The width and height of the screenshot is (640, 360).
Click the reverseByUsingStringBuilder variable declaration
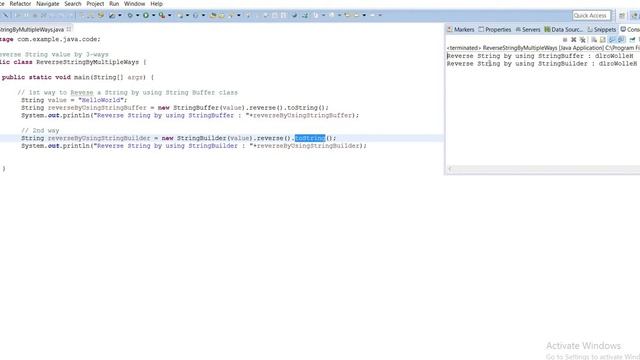coord(99,138)
